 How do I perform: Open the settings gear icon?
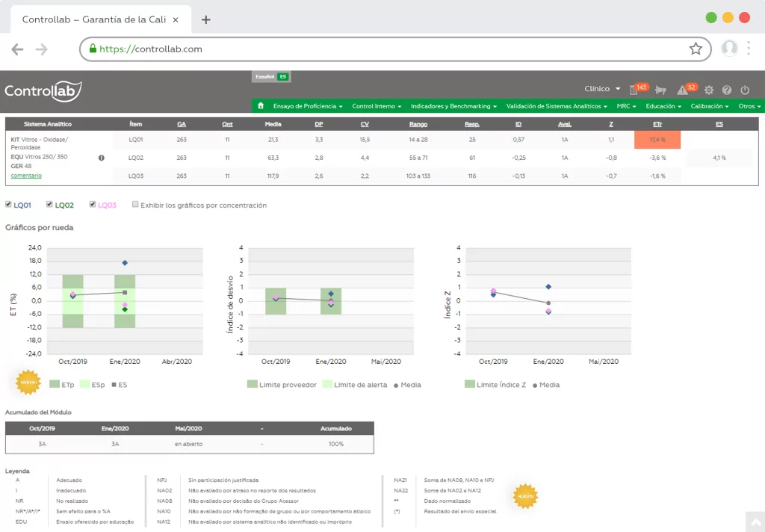click(708, 90)
